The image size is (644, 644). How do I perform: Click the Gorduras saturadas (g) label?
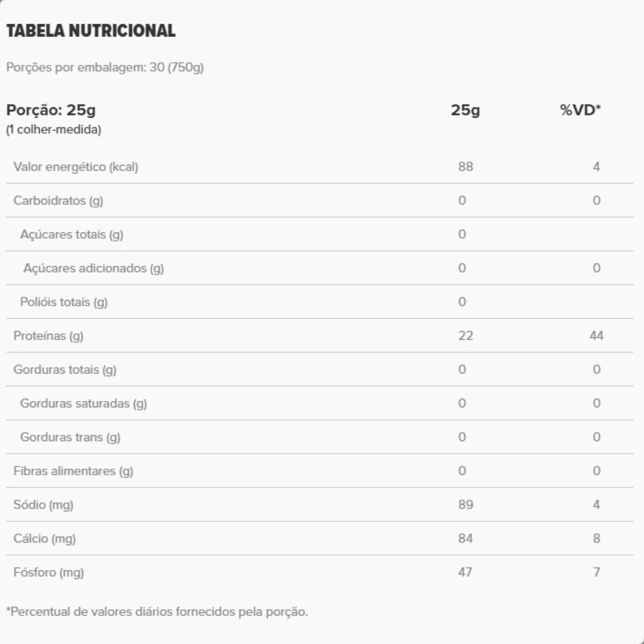pos(83,404)
